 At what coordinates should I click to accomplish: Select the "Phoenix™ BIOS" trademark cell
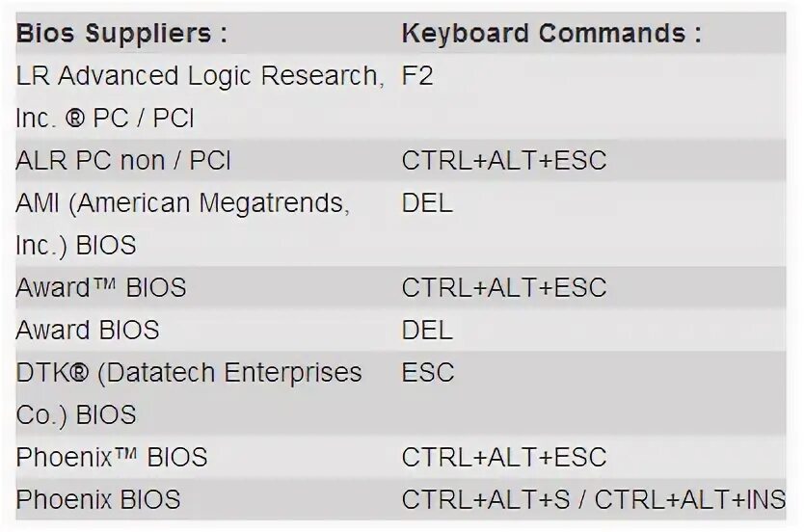click(x=111, y=457)
